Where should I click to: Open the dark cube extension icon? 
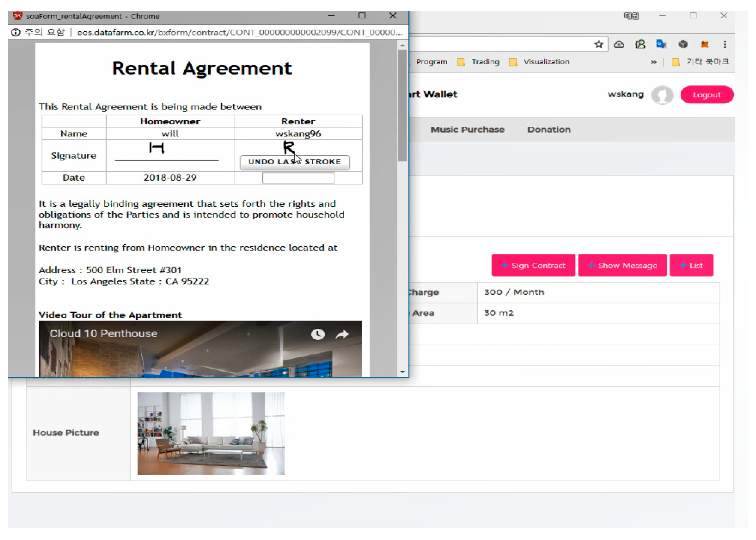(x=683, y=45)
